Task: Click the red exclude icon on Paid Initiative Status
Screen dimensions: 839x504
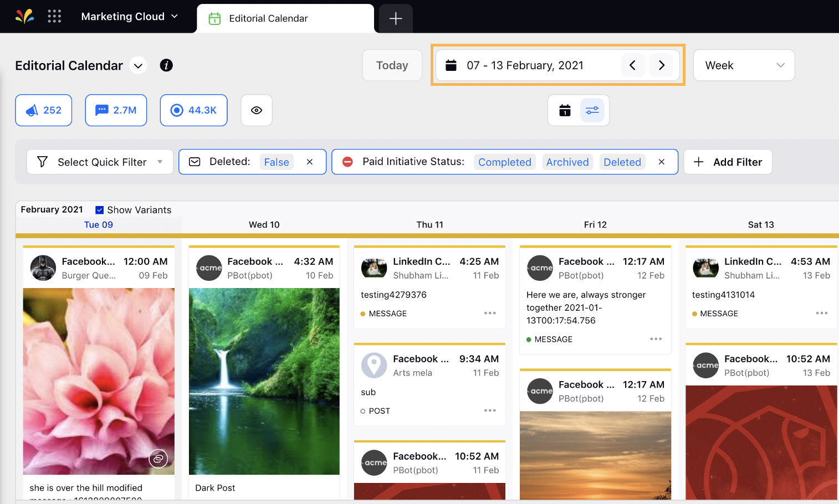Action: [x=347, y=162]
